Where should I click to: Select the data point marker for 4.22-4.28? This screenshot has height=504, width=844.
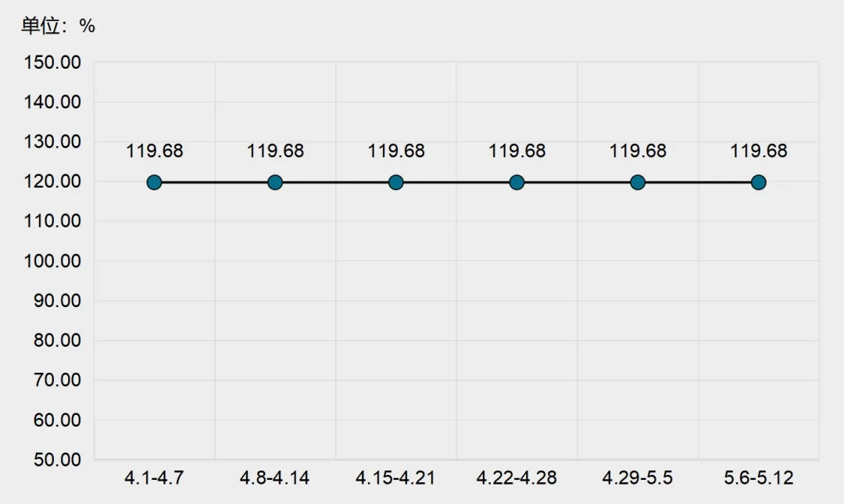coord(517,182)
